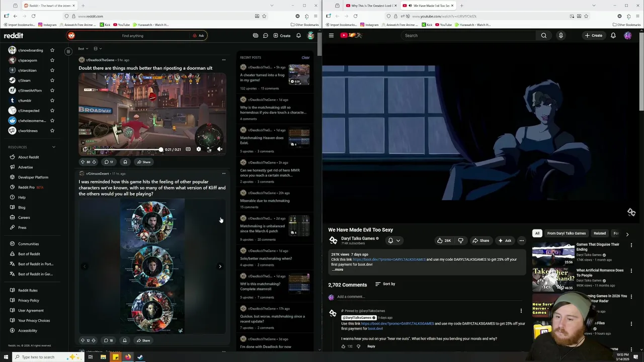The width and height of the screenshot is (644, 362).
Task: Toggle favorite star for r/Unexpected
Action: click(52, 111)
